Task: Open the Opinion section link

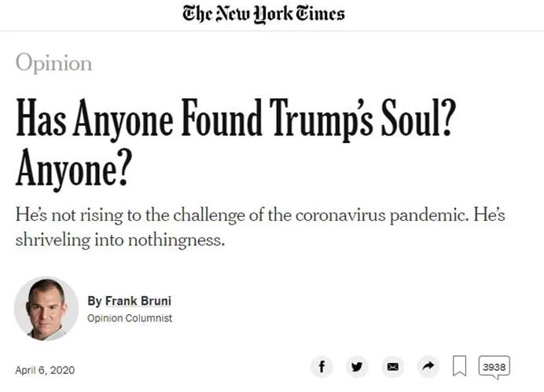Action: click(x=53, y=63)
